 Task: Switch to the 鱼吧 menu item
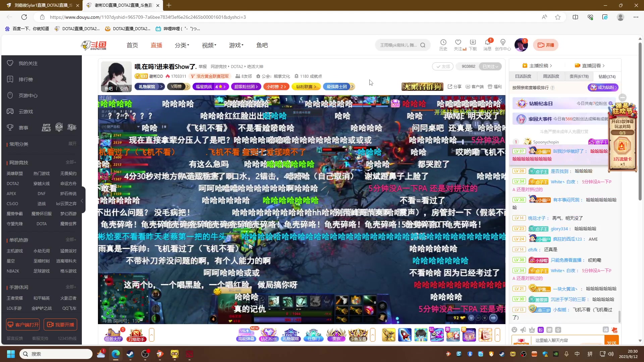click(x=262, y=45)
